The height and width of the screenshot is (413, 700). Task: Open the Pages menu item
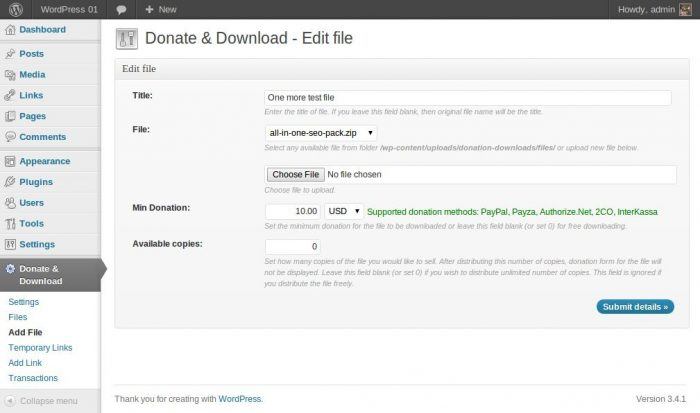33,117
